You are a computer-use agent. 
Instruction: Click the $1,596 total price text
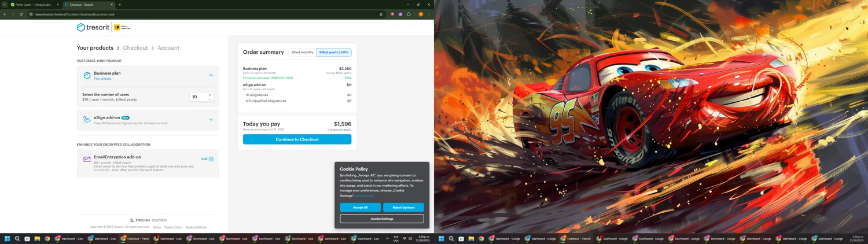[x=343, y=124]
